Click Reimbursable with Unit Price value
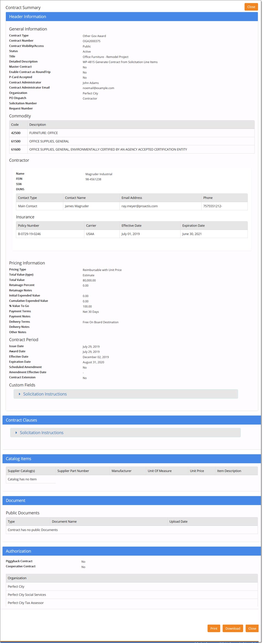Screen dimensions: 263x644 [x=102, y=270]
